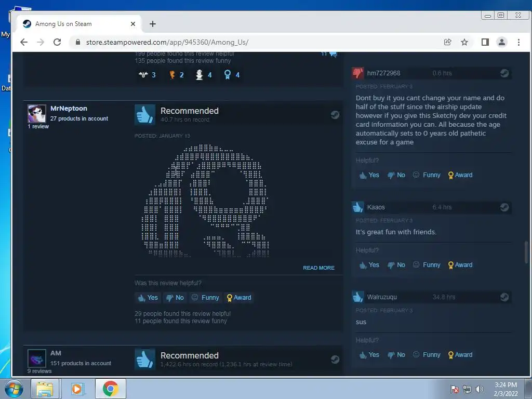Vote No on hm7272968's review
Screen dimensions: 532x399
(396, 175)
